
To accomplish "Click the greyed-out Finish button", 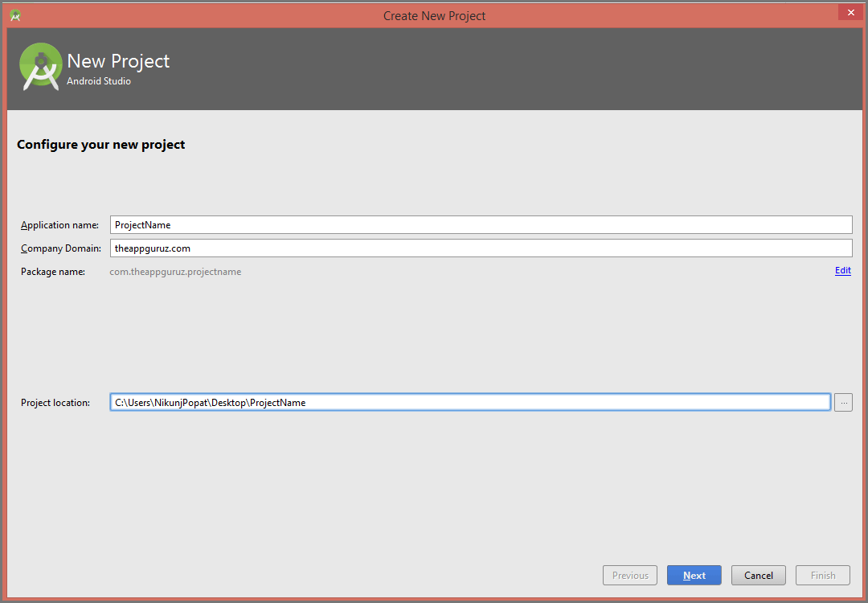I will coord(823,576).
